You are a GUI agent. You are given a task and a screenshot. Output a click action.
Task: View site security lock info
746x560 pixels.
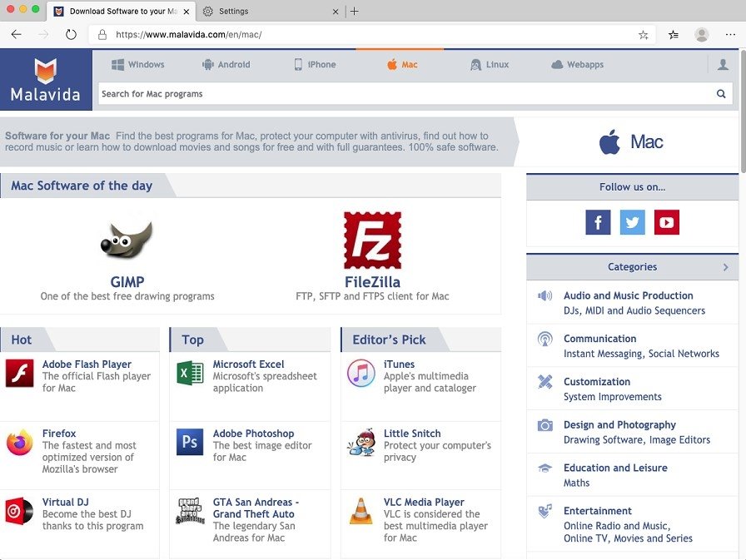[x=102, y=34]
